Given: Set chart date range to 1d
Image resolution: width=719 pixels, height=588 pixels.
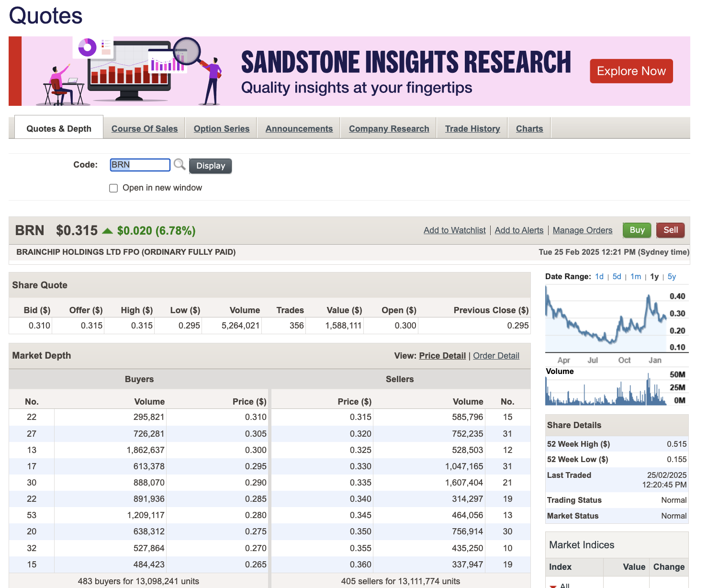Looking at the screenshot, I should click(599, 277).
